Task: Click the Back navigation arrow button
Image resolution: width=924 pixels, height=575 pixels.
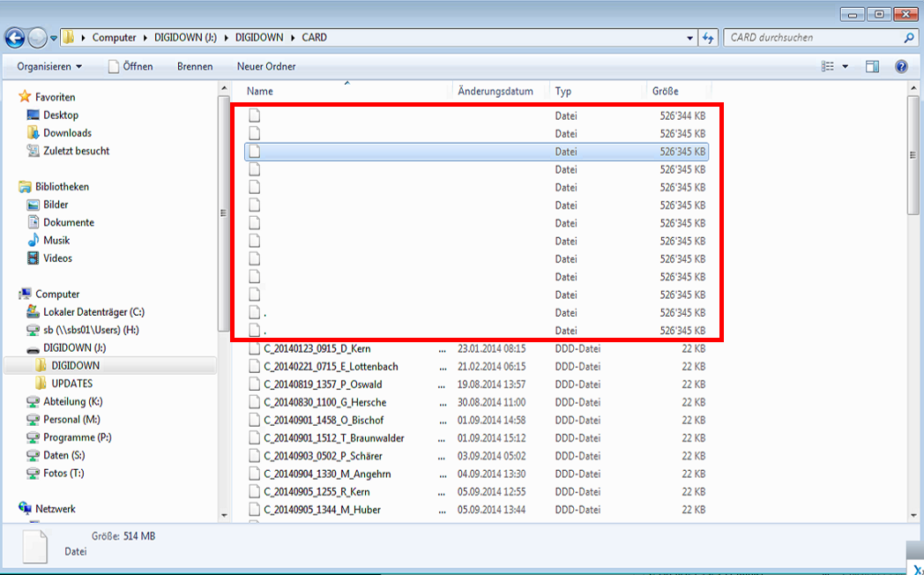Action: [15, 38]
